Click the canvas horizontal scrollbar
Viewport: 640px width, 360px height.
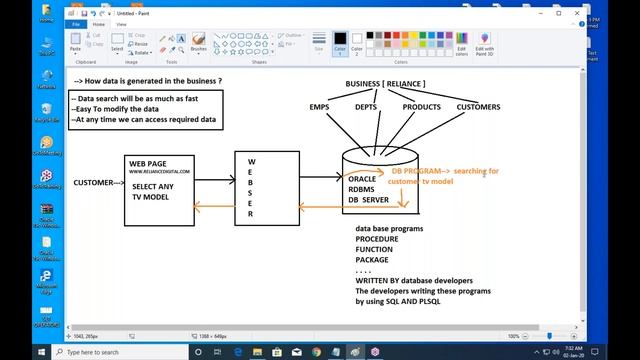[304, 327]
